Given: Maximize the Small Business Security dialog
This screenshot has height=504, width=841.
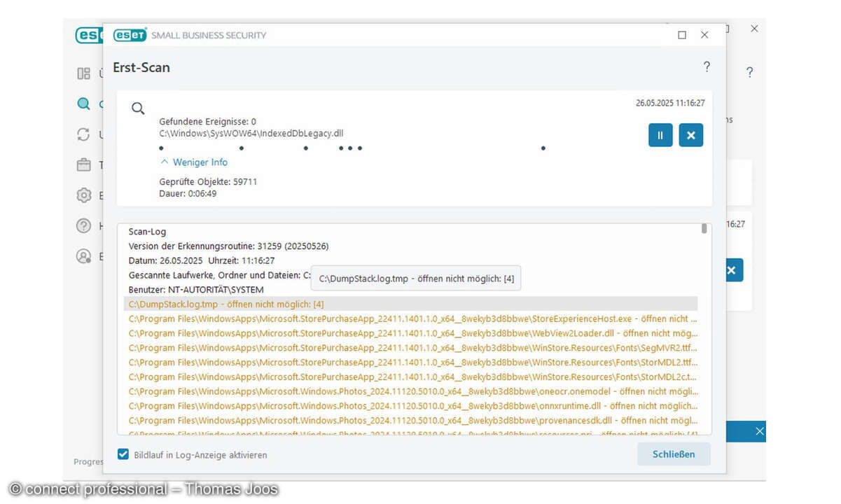Looking at the screenshot, I should click(x=682, y=35).
